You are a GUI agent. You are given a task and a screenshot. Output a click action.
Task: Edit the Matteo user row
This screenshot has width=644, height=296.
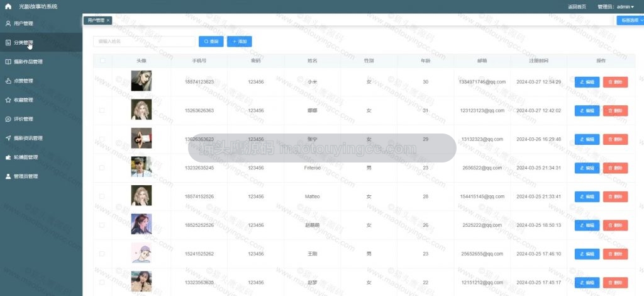click(x=587, y=196)
